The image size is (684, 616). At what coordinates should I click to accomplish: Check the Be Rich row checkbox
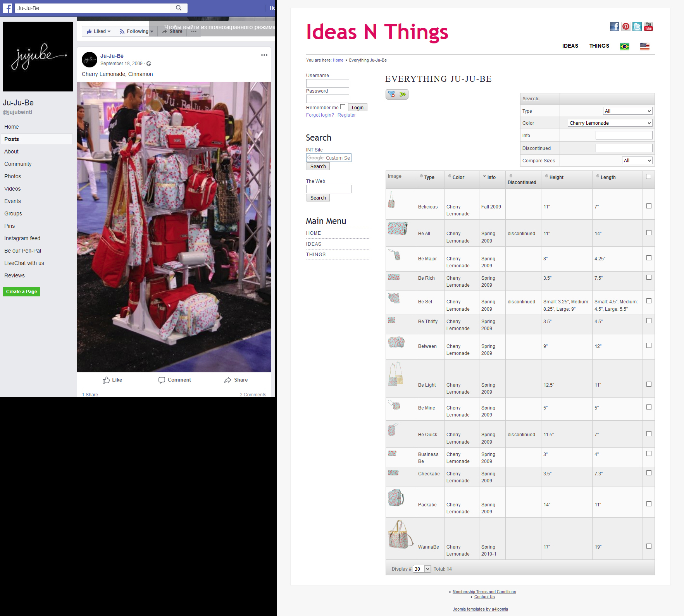tap(649, 277)
